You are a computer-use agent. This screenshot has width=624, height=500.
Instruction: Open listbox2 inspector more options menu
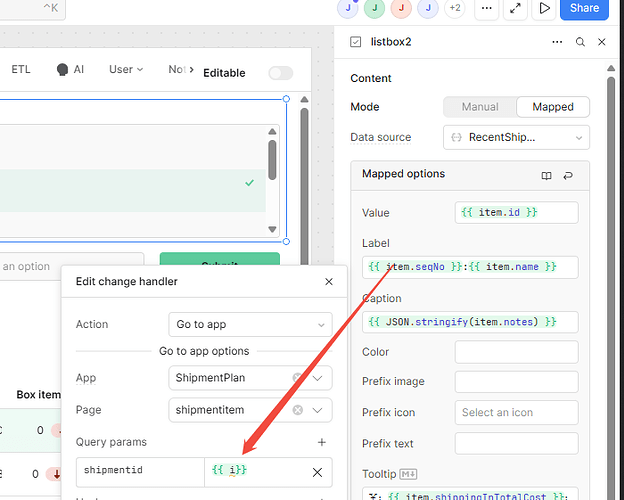coord(557,42)
